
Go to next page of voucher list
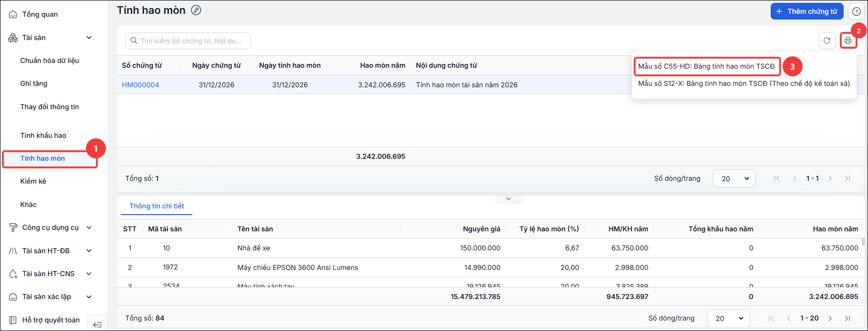pos(830,178)
